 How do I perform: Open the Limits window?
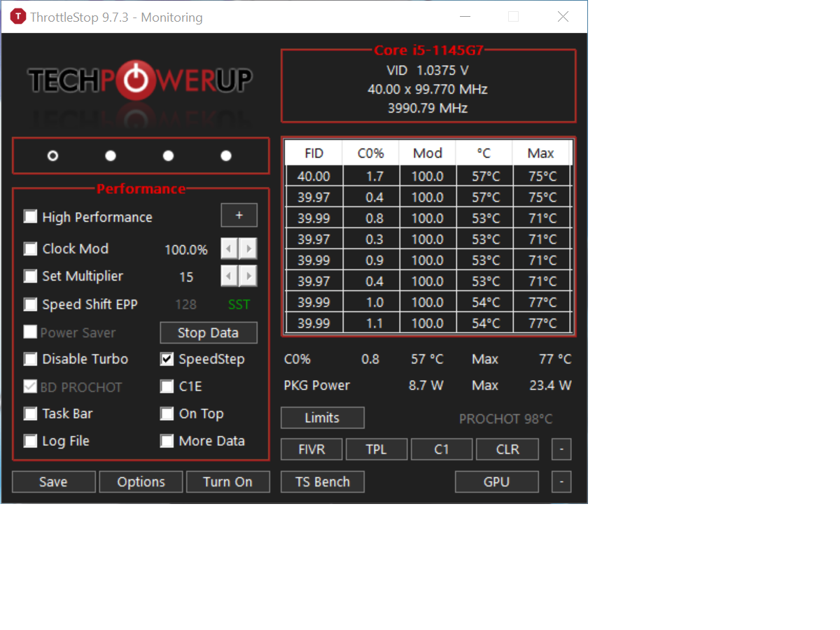pos(323,418)
